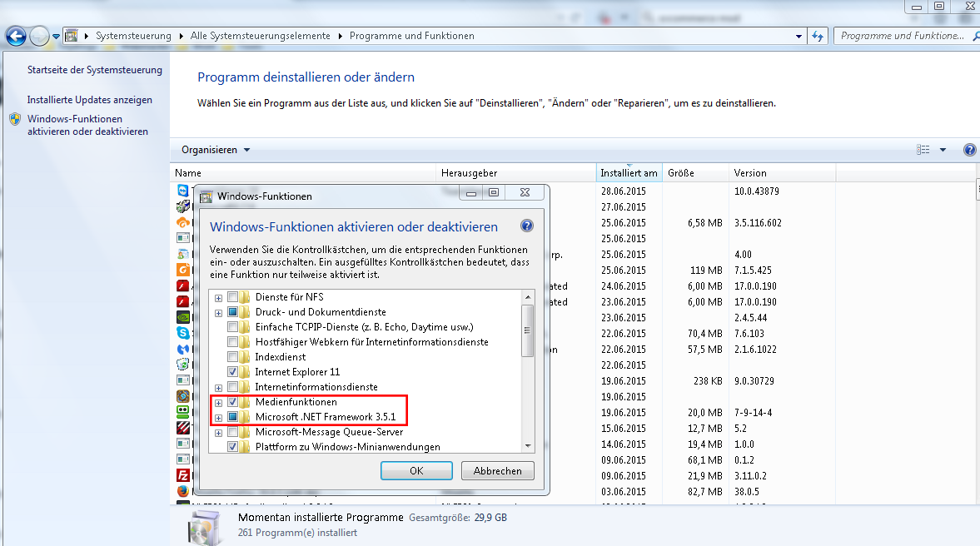Click the Skype icon in the program list

coord(183,333)
